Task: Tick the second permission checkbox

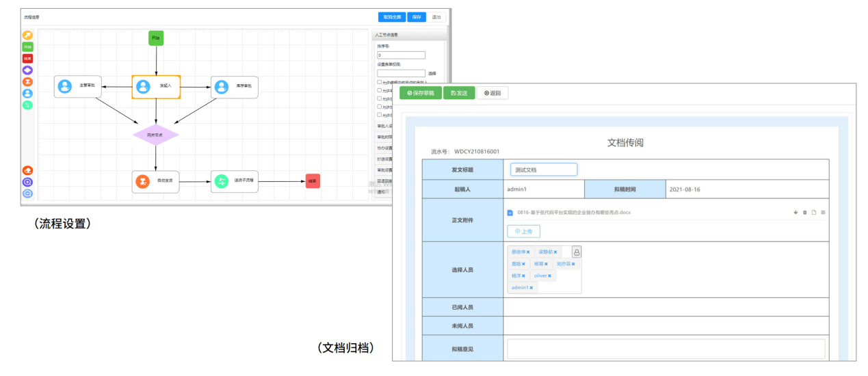Action: (380, 90)
